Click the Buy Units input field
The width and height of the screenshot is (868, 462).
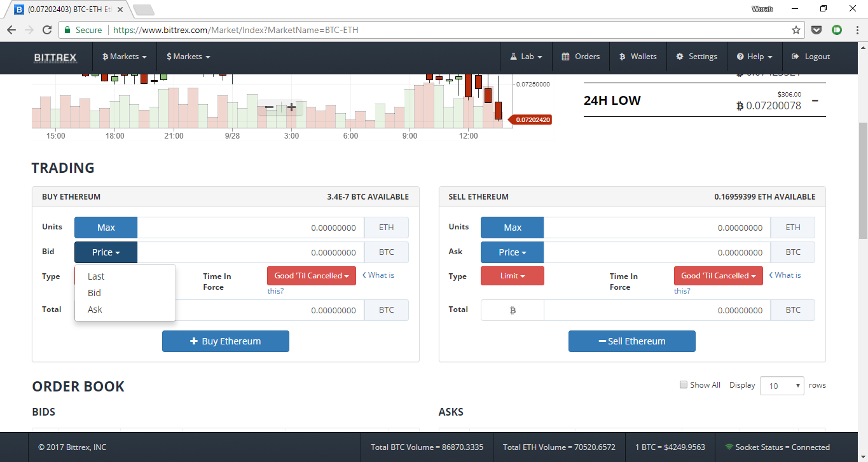click(x=251, y=228)
